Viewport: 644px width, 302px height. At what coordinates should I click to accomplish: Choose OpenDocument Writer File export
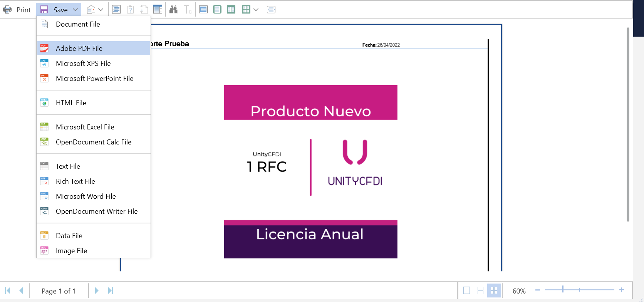click(x=94, y=211)
